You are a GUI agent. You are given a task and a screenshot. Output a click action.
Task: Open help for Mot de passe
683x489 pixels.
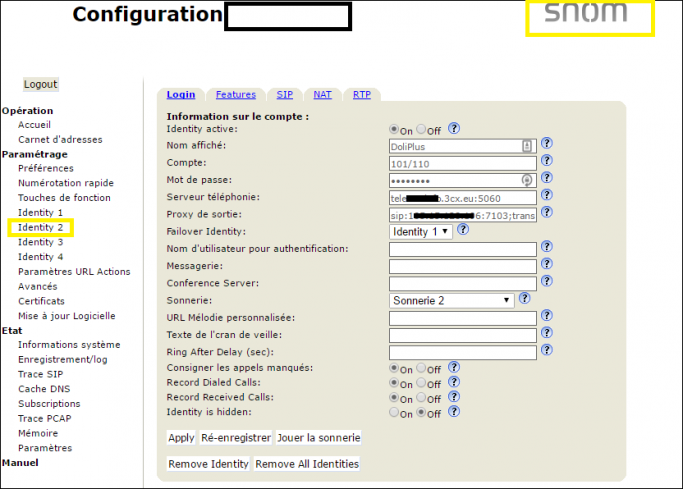coord(547,178)
